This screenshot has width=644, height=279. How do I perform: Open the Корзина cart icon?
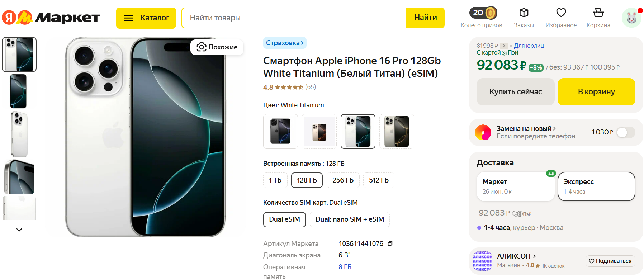point(598,13)
